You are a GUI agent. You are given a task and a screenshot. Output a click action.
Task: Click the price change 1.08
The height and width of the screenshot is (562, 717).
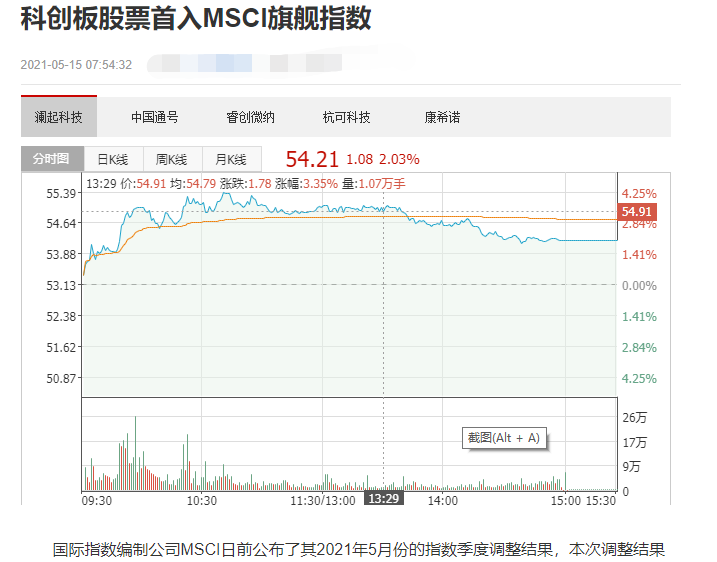tap(359, 159)
